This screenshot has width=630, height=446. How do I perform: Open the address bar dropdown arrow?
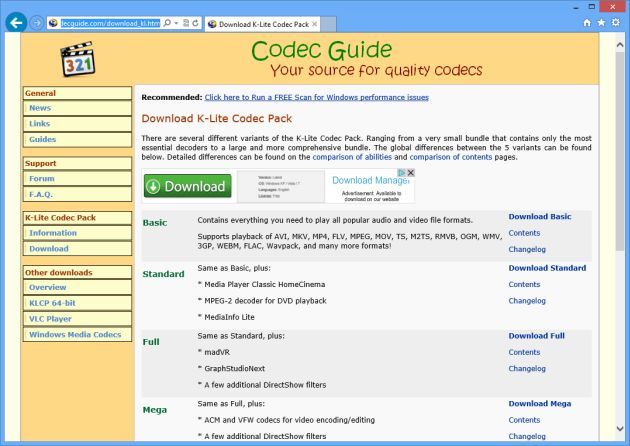coord(176,23)
